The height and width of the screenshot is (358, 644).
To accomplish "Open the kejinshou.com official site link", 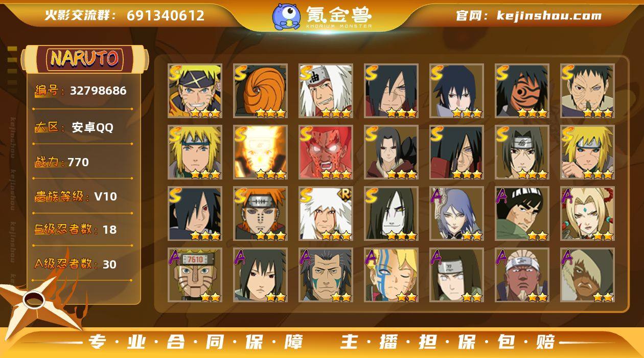I will (549, 16).
